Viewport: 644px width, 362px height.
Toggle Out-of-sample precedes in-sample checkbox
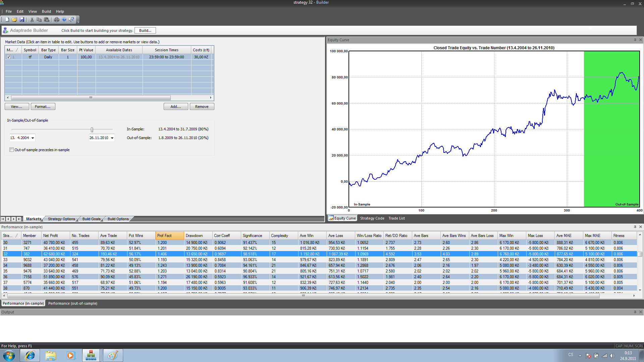click(12, 150)
